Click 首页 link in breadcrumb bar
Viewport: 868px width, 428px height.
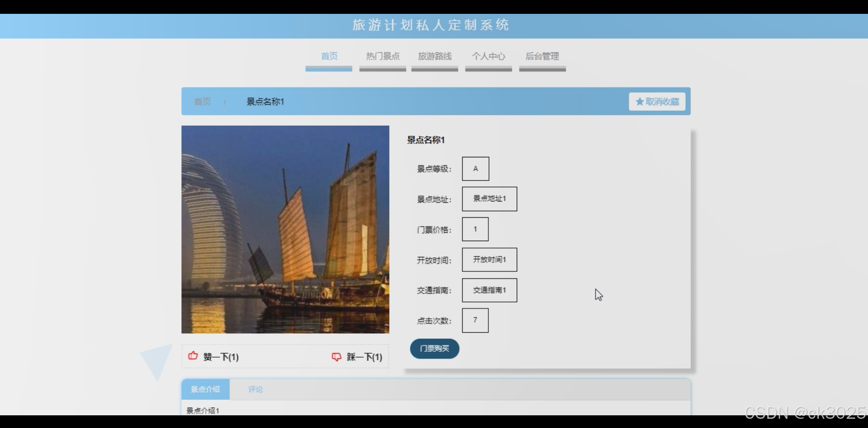202,102
